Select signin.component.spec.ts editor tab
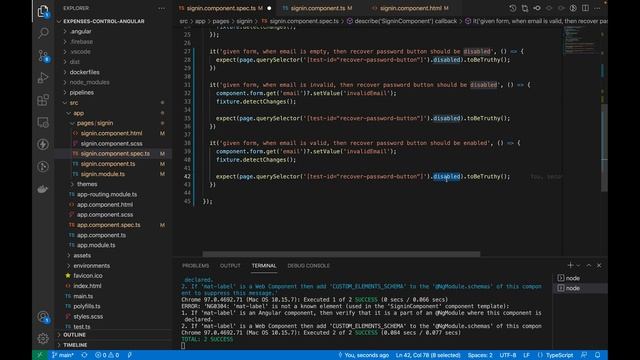Image resolution: width=640 pixels, height=360 pixels. (224, 8)
